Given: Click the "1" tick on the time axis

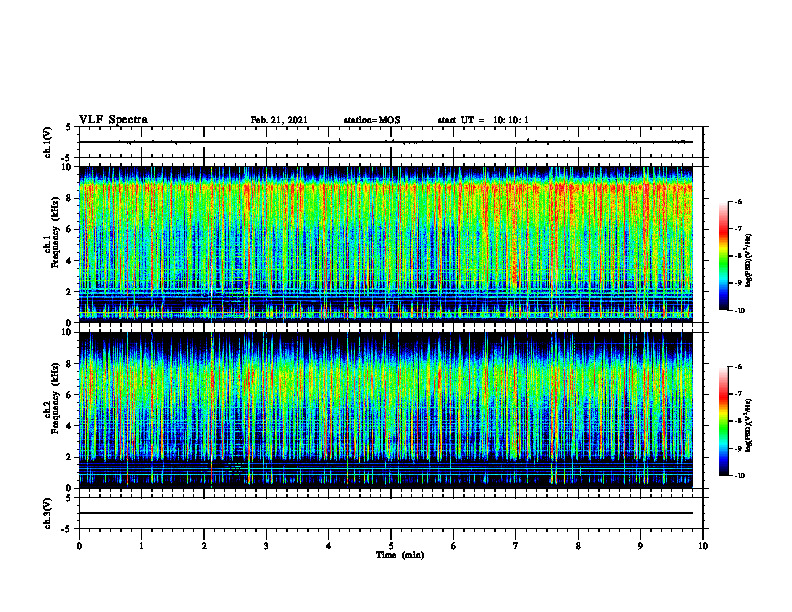Looking at the screenshot, I should 141,546.
